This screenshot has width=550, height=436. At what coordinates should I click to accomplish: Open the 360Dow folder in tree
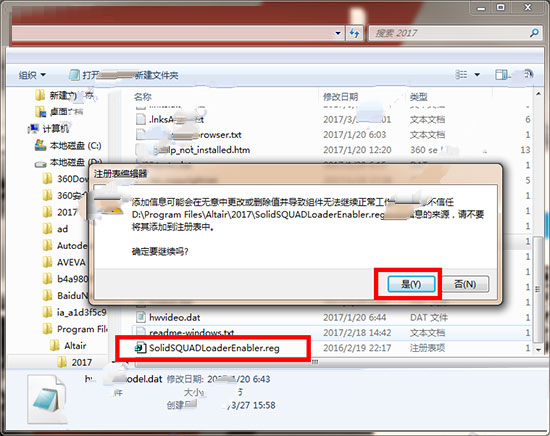tap(65, 179)
